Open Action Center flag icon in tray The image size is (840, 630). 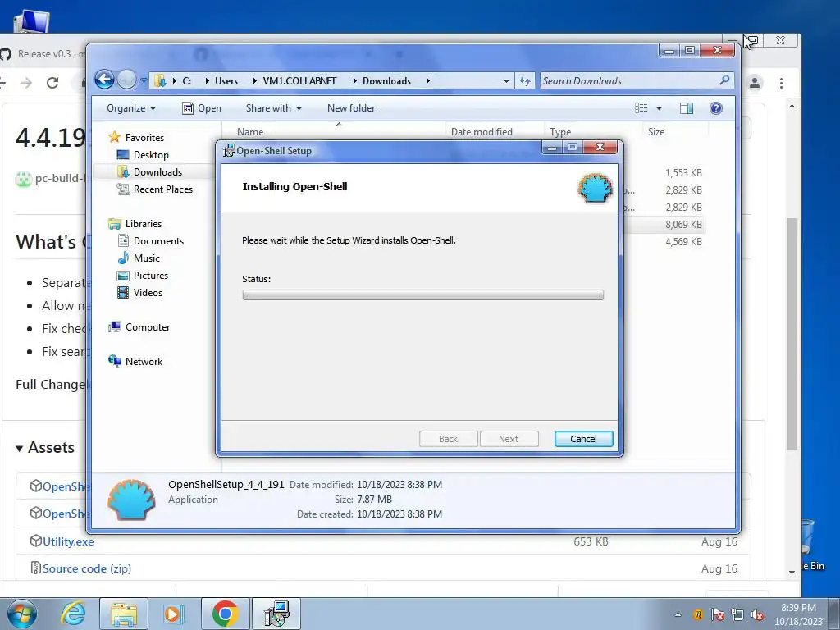click(x=717, y=615)
